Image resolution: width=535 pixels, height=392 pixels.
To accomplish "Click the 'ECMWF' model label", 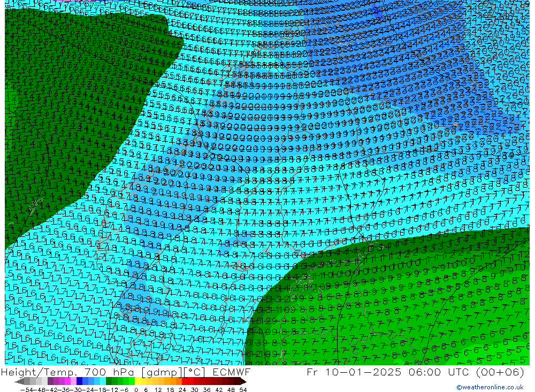I will (x=232, y=372).
